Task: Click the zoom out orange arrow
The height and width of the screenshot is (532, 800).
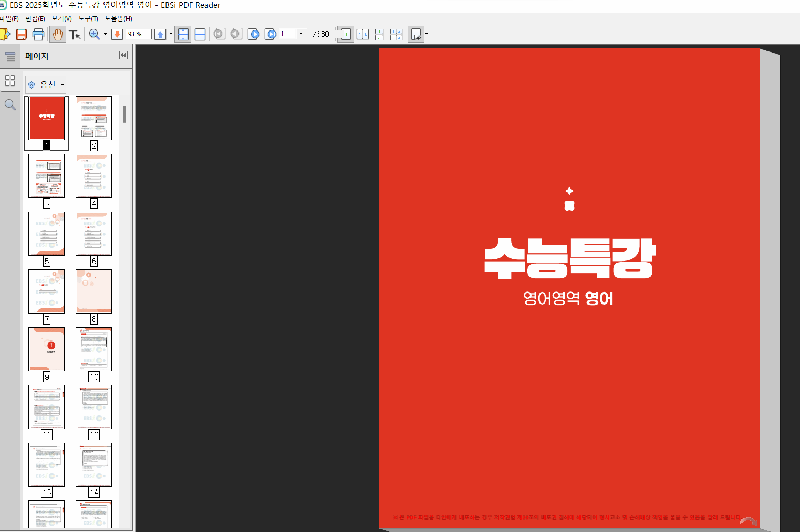Action: pos(117,35)
